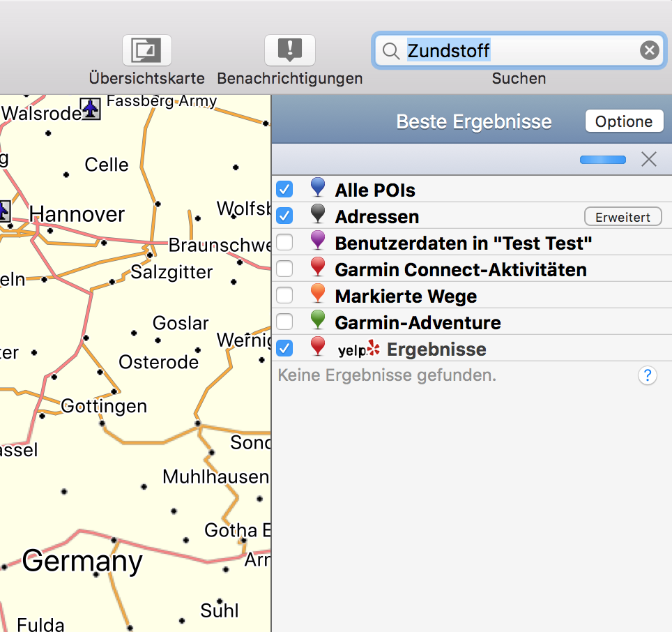Open the Übersichtskarte overview map
672x632 pixels.
click(146, 51)
